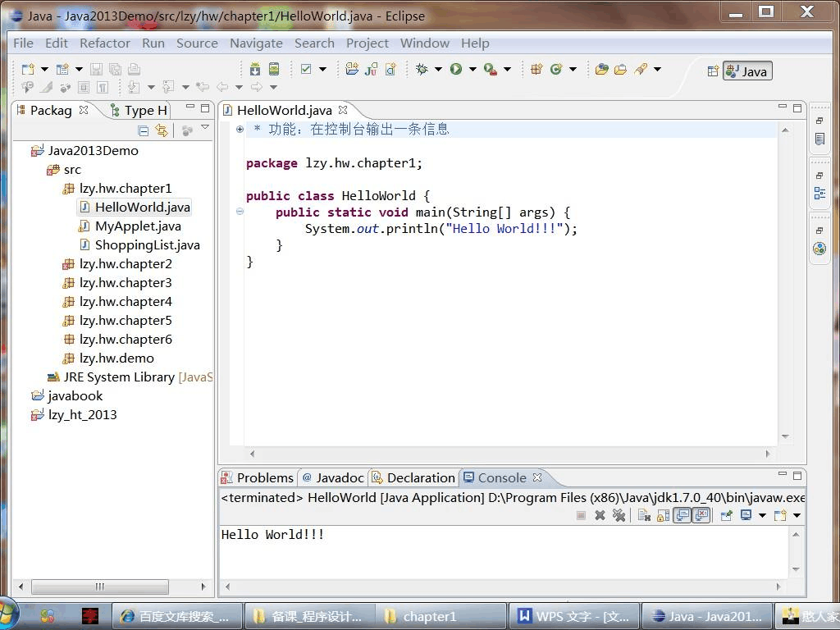Click New Java Project icon
840x630 pixels.
(351, 69)
